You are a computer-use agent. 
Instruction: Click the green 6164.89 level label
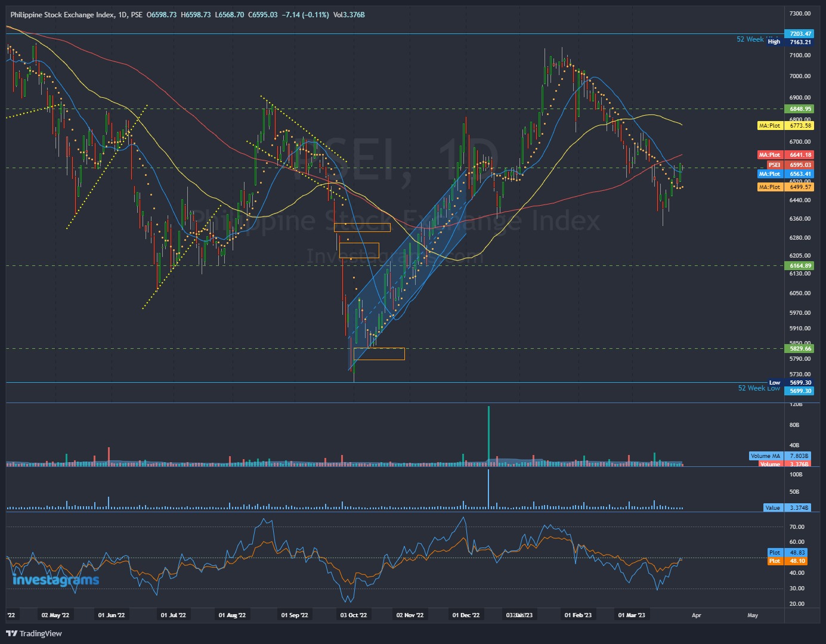click(800, 266)
